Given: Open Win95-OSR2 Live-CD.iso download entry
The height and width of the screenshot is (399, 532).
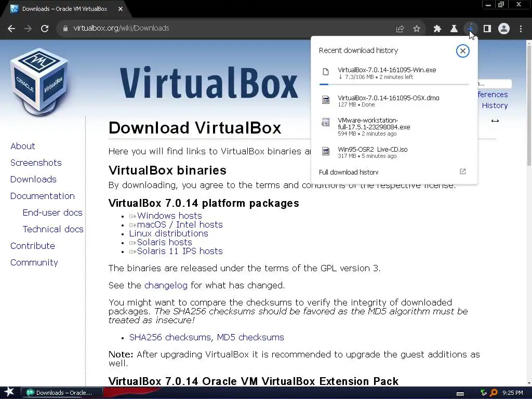Looking at the screenshot, I should [x=394, y=152].
